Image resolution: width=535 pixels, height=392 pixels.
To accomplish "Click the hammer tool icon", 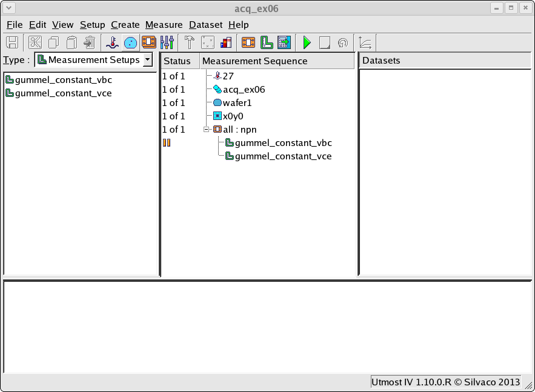I will [x=190, y=42].
